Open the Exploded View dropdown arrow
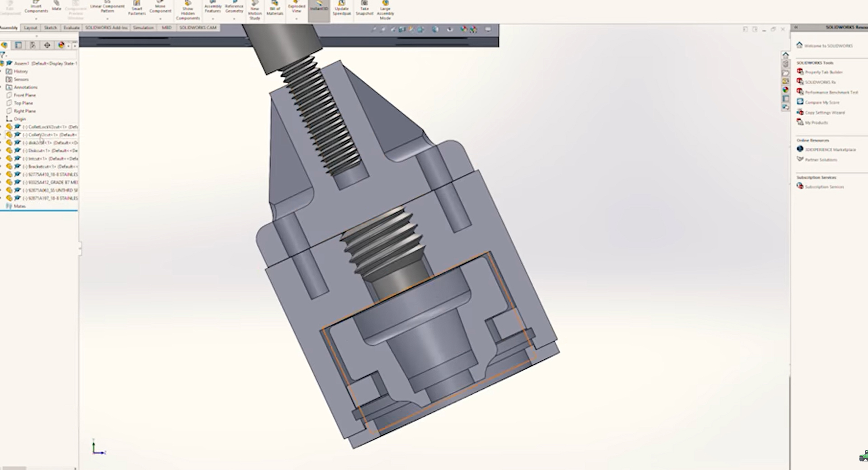The width and height of the screenshot is (868, 470). [x=297, y=19]
